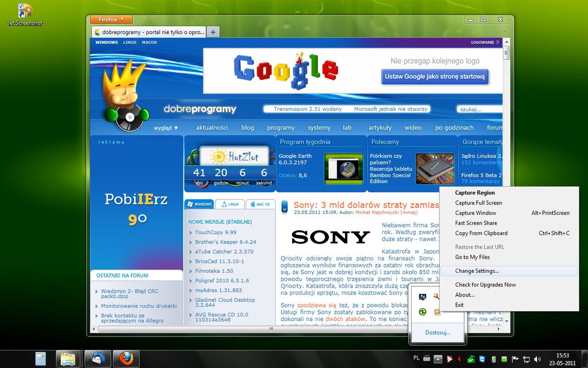Viewport: 588px width, 368px height.
Task: Click the green checkmark tray icon
Action: [x=471, y=359]
